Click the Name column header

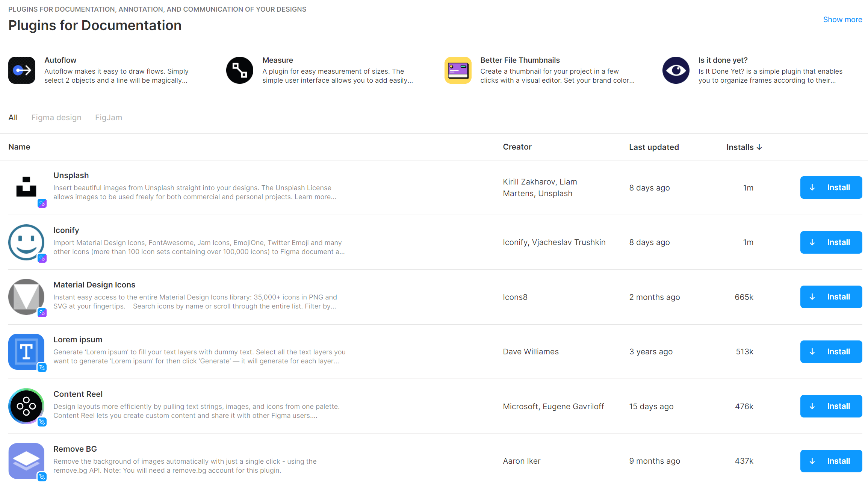click(19, 147)
